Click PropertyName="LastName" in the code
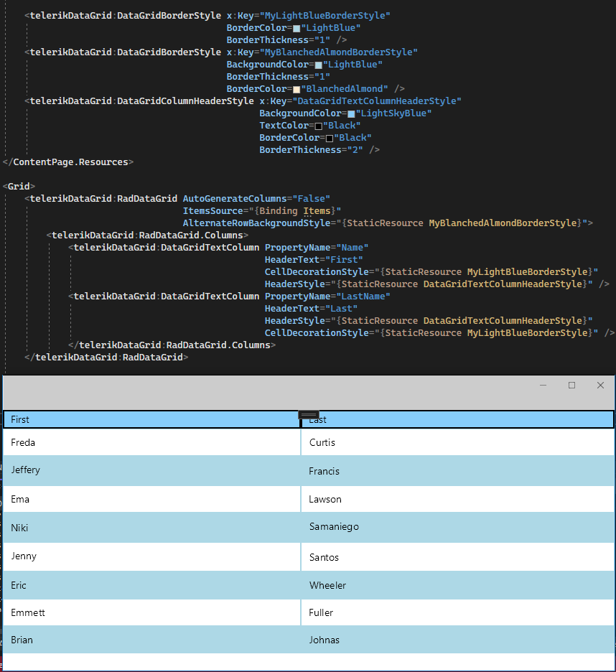 point(327,297)
